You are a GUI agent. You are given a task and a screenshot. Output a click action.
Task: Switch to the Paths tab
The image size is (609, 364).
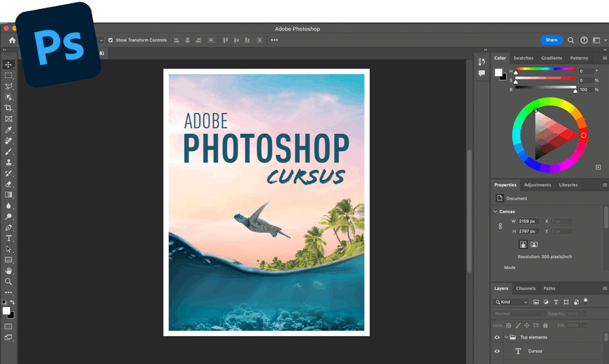(x=549, y=288)
